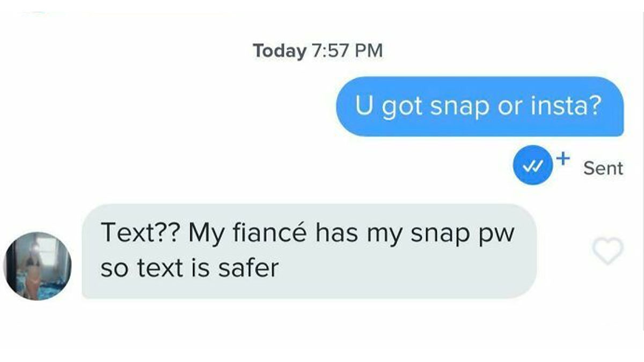Click the "Today" date label
The height and width of the screenshot is (362, 644).
(x=279, y=51)
